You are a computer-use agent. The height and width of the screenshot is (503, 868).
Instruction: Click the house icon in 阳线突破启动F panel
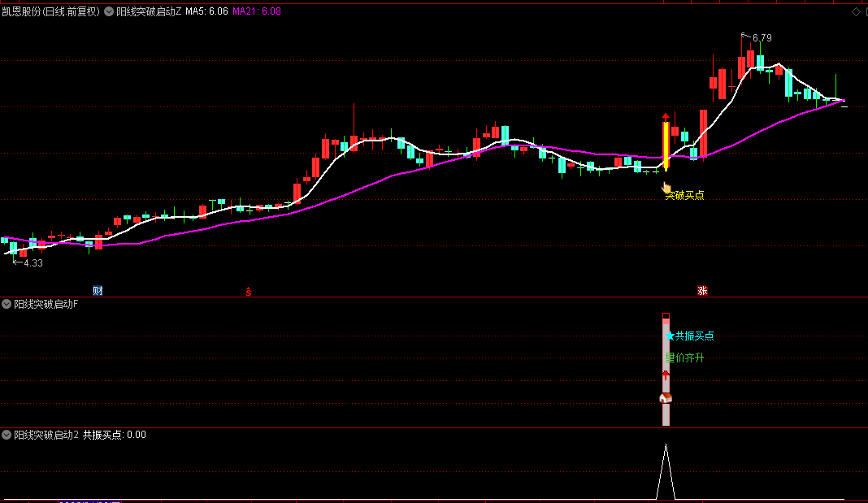666,398
